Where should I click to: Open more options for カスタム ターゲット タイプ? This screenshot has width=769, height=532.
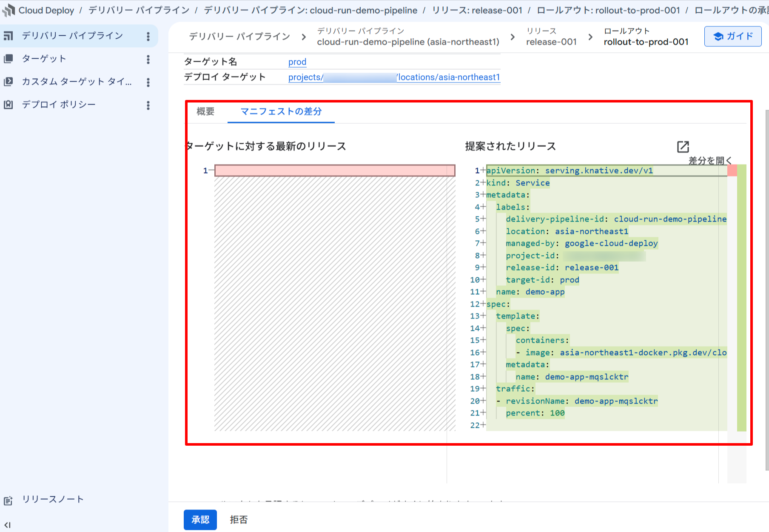148,82
